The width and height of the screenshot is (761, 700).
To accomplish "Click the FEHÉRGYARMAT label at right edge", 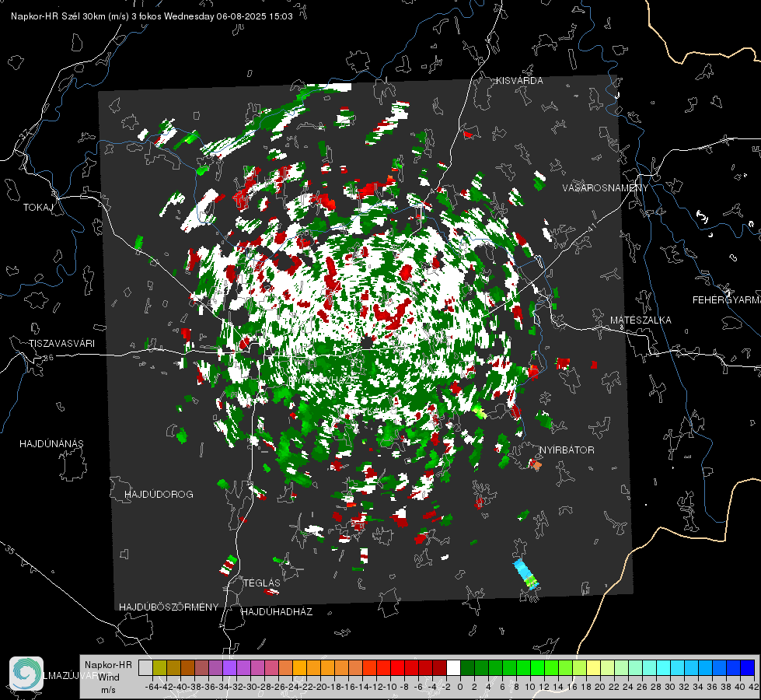I will (727, 300).
